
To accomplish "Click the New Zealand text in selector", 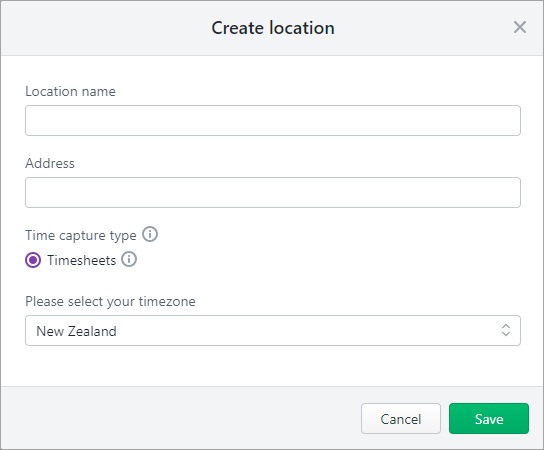I will [76, 331].
